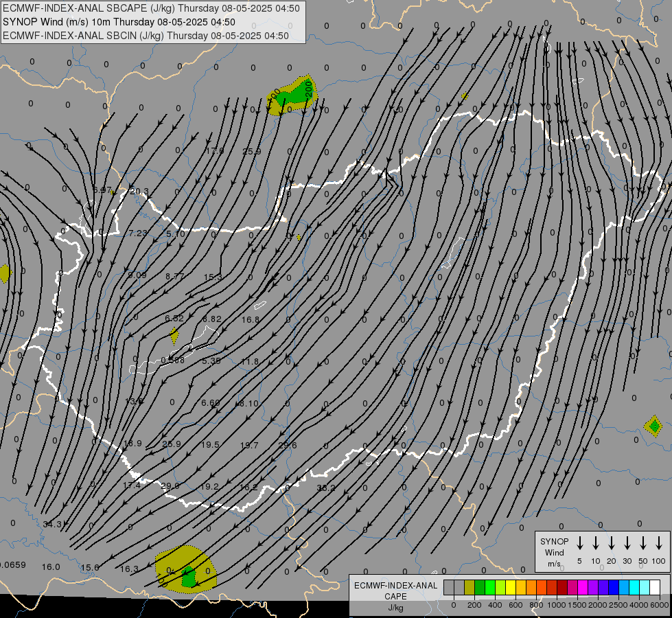The image size is (672, 618).
Task: Click the map value 29.0
Action: [170, 486]
